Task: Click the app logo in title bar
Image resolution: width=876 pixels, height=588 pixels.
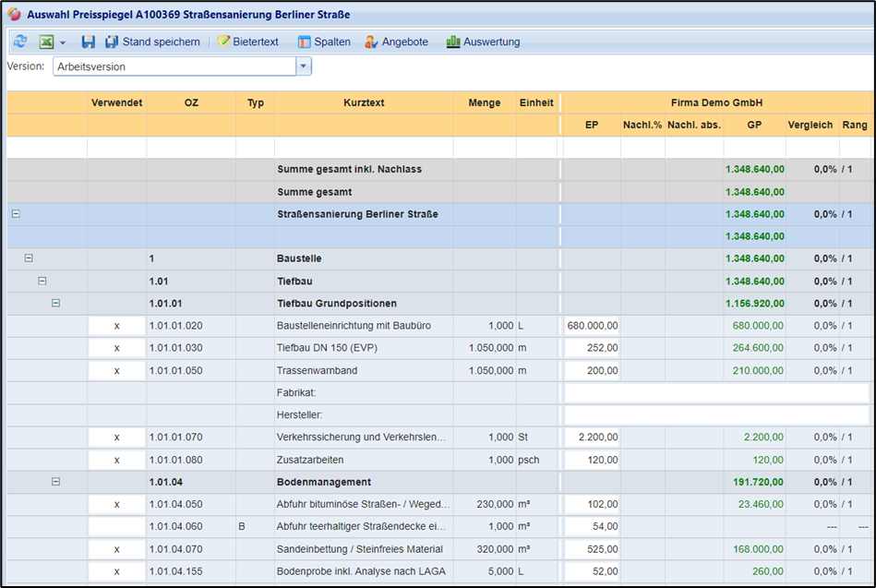Action: click(x=14, y=16)
